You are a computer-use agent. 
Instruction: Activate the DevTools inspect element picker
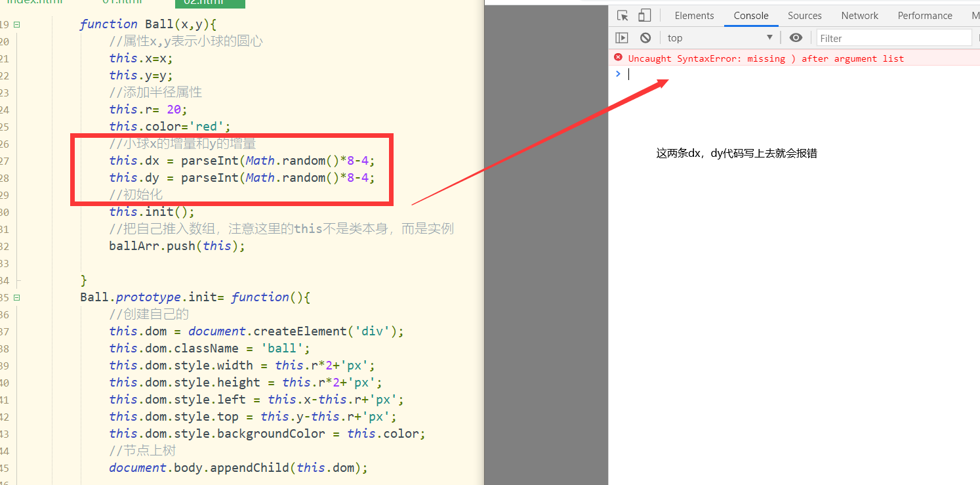click(x=623, y=16)
